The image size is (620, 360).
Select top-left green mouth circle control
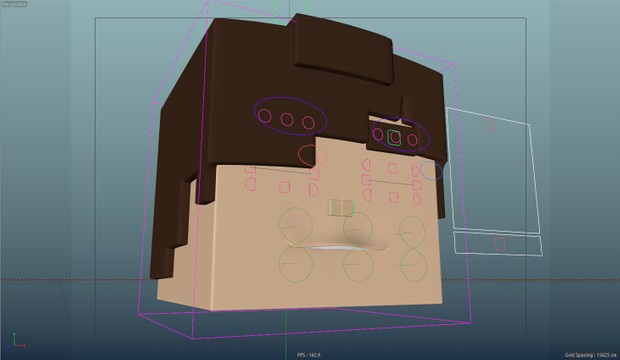coord(295,226)
